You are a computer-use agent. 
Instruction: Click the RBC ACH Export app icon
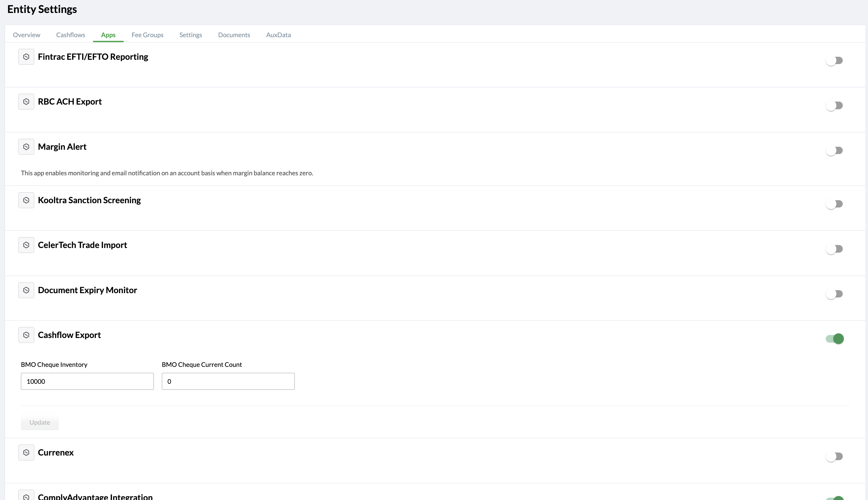(x=26, y=102)
